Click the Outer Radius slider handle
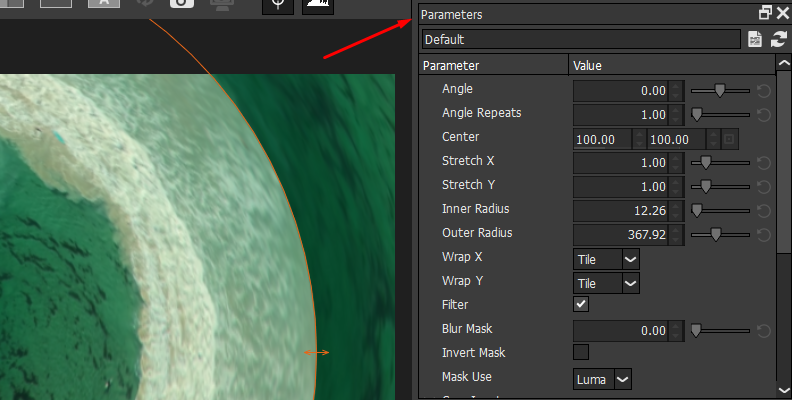The image size is (792, 400). (x=715, y=235)
